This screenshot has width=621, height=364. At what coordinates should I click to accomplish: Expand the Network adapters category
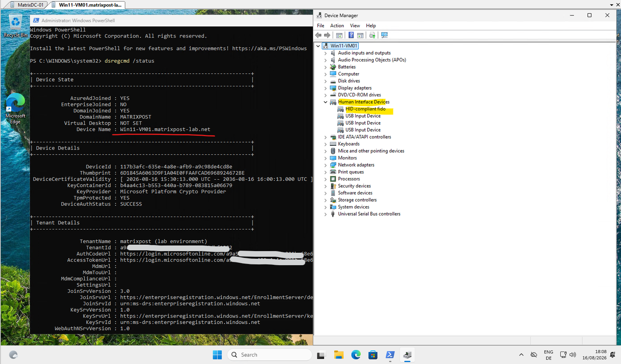coord(325,165)
